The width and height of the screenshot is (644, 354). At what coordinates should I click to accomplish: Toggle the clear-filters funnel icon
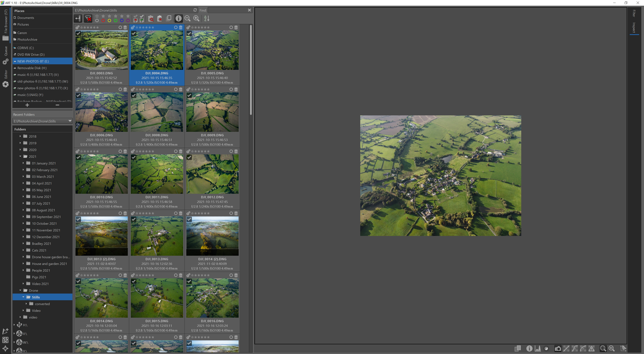[x=88, y=18]
